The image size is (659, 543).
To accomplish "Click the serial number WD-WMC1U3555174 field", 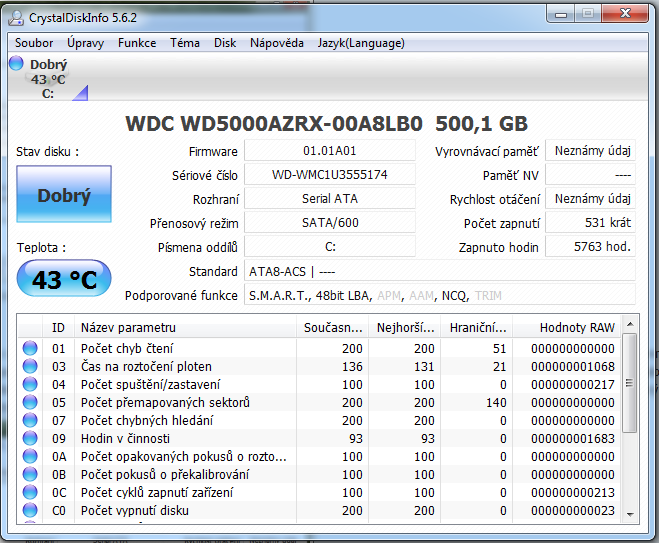I will 330,174.
